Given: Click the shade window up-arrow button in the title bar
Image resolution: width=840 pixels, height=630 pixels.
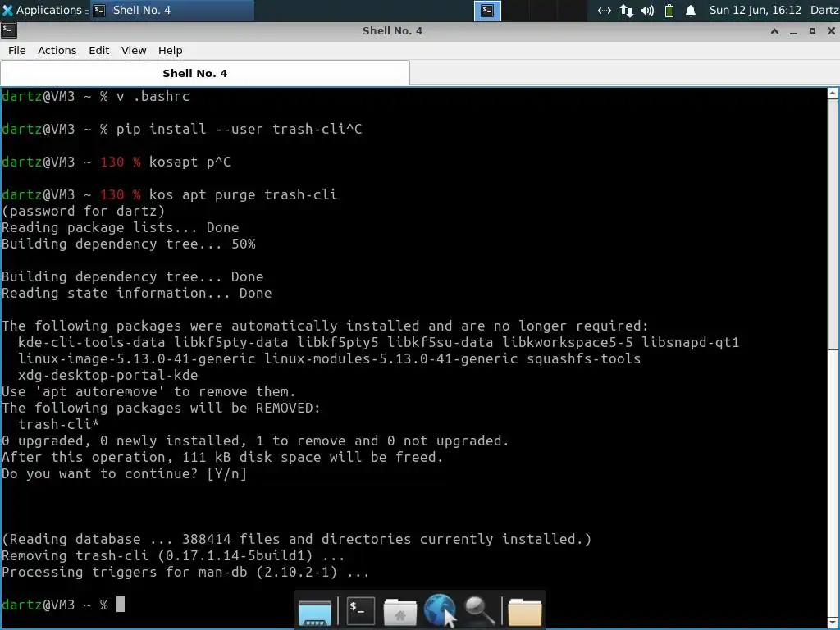Looking at the screenshot, I should pyautogui.click(x=774, y=31).
